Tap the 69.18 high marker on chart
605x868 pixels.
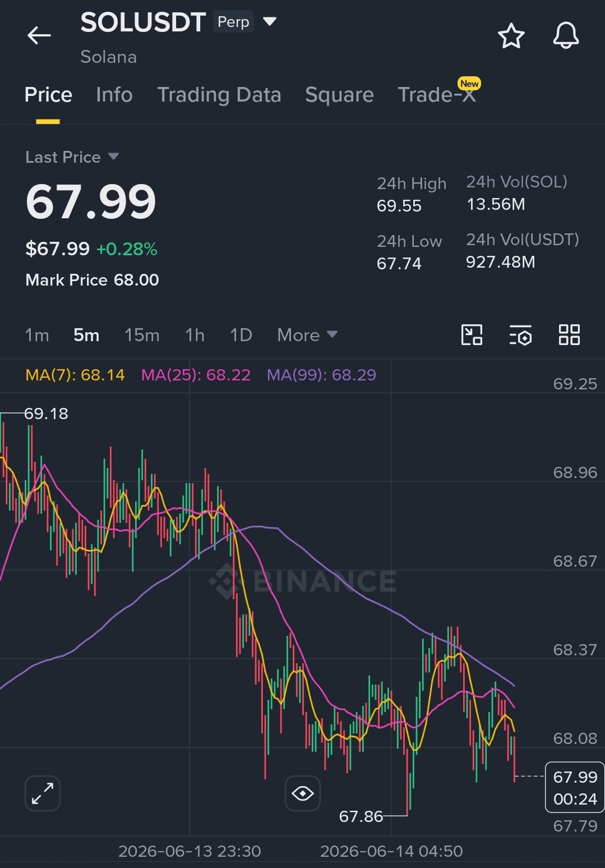point(46,414)
